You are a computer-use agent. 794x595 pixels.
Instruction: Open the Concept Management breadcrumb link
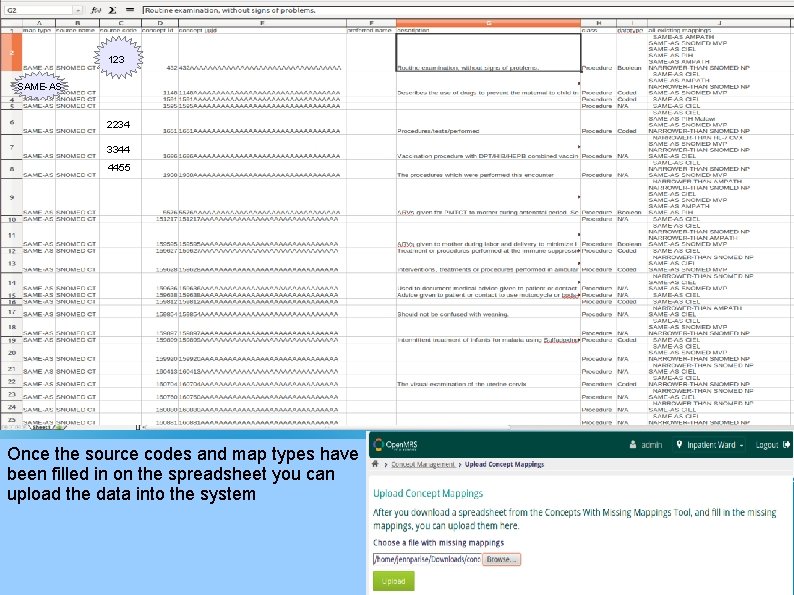coord(423,464)
